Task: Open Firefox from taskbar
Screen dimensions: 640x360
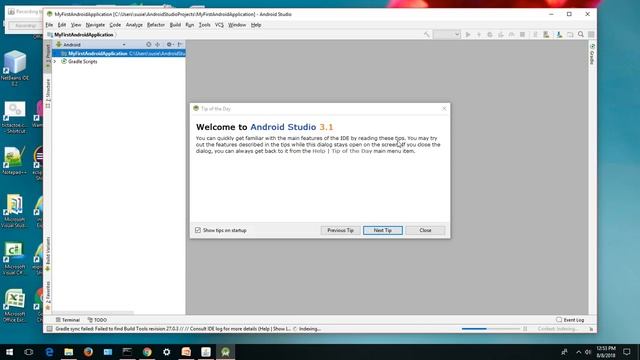Action: (x=88, y=352)
